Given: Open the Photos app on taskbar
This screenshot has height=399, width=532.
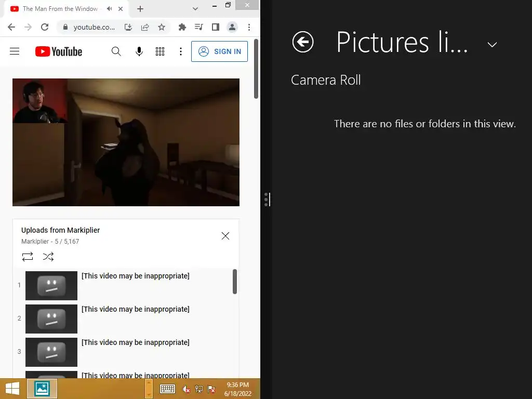Looking at the screenshot, I should (42, 389).
